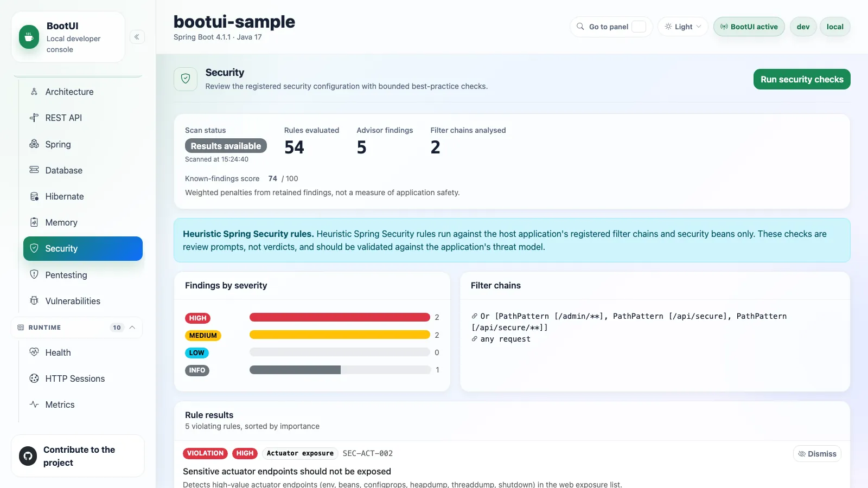Click the Spring cubes icon
The image size is (868, 488).
[x=34, y=144]
